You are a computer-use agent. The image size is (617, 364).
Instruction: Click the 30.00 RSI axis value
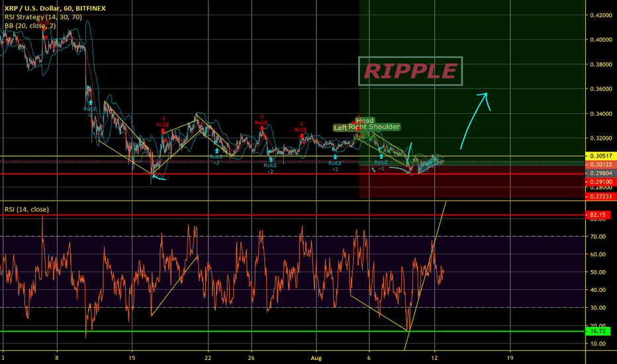[597, 308]
